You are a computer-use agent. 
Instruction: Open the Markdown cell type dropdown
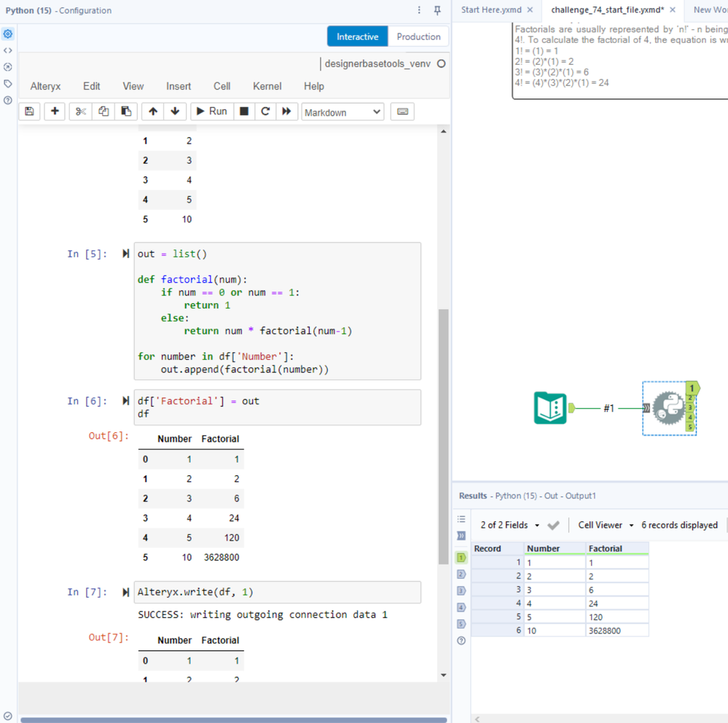(x=343, y=112)
